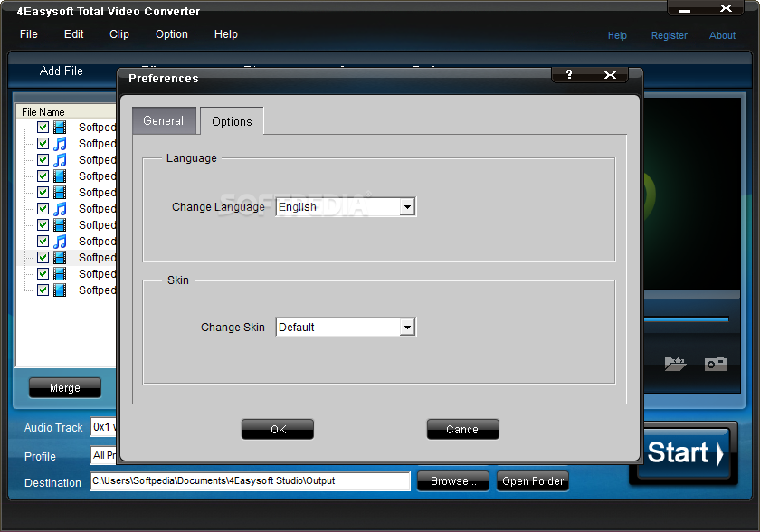Click the Browse... button
760x532 pixels.
tap(453, 481)
